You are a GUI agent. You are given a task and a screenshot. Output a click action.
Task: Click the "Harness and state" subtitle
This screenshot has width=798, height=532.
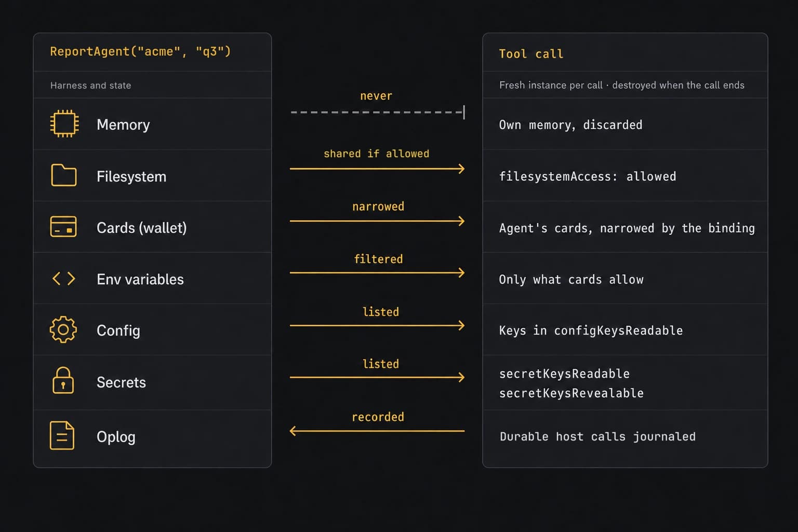90,85
